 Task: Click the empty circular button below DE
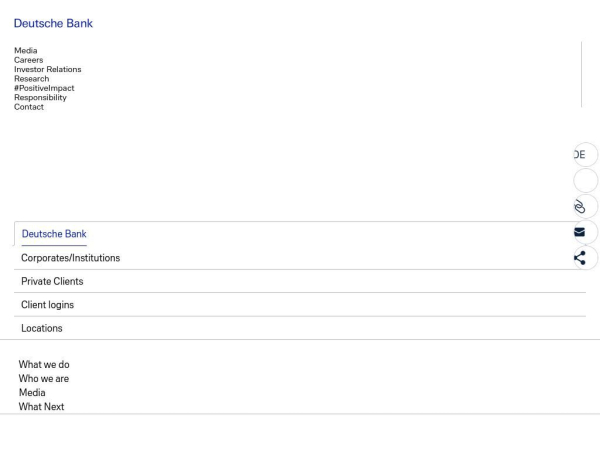tap(585, 181)
